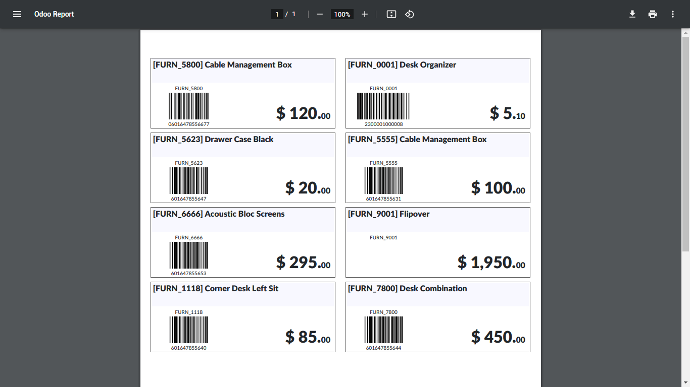Click the $ 5.10 price
The width and height of the screenshot is (690, 387).
pyautogui.click(x=507, y=113)
